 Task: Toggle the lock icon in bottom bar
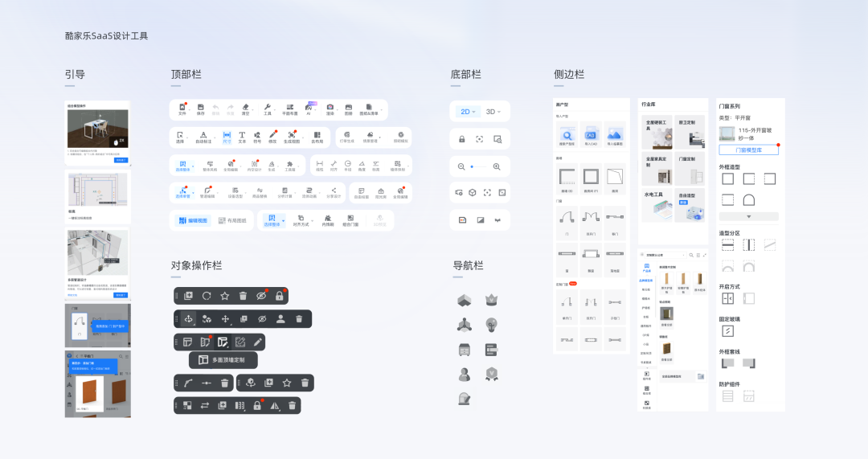[x=462, y=139]
